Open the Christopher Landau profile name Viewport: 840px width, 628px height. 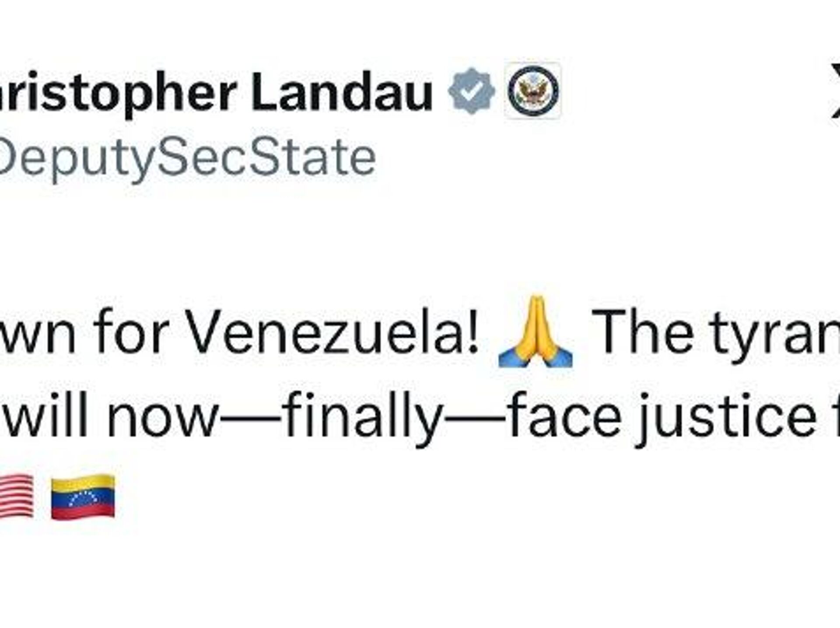pyautogui.click(x=214, y=93)
